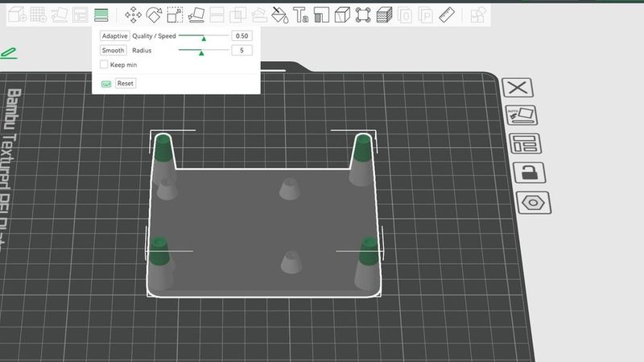This screenshot has width=644, height=362.
Task: Click the Quality / Speed slider
Action: pyautogui.click(x=203, y=36)
